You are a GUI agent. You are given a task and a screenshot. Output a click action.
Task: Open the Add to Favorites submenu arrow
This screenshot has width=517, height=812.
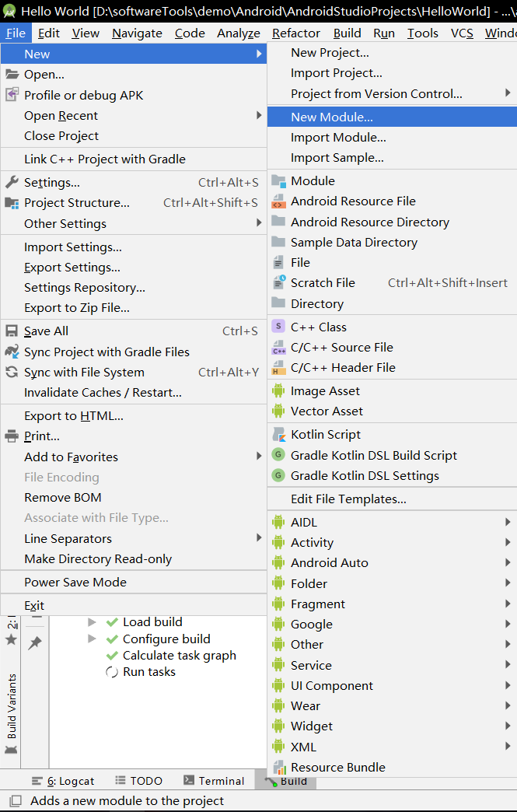[259, 456]
